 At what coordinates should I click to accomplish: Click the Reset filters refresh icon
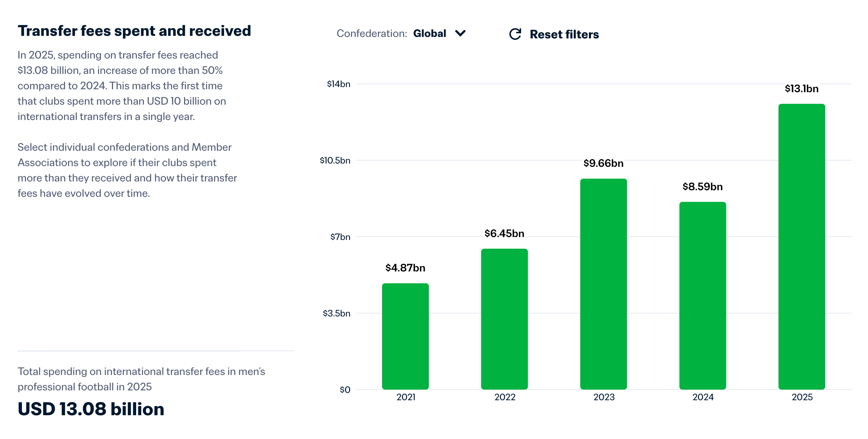pos(515,34)
